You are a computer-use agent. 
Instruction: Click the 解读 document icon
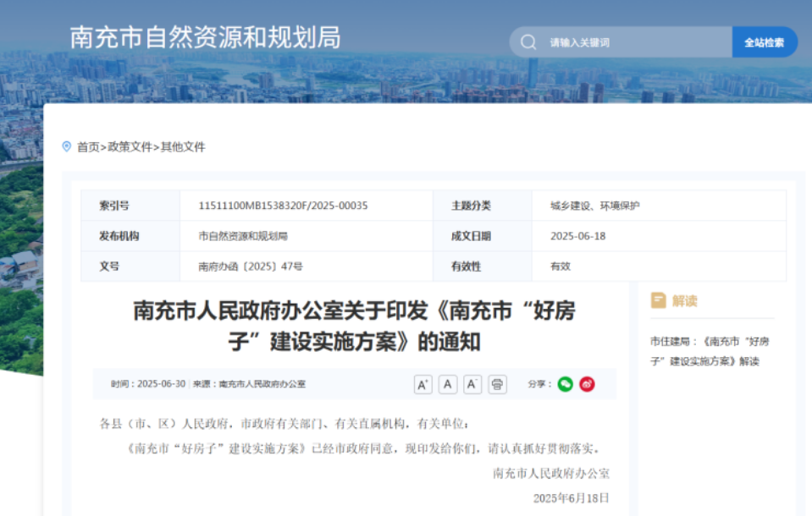[658, 300]
